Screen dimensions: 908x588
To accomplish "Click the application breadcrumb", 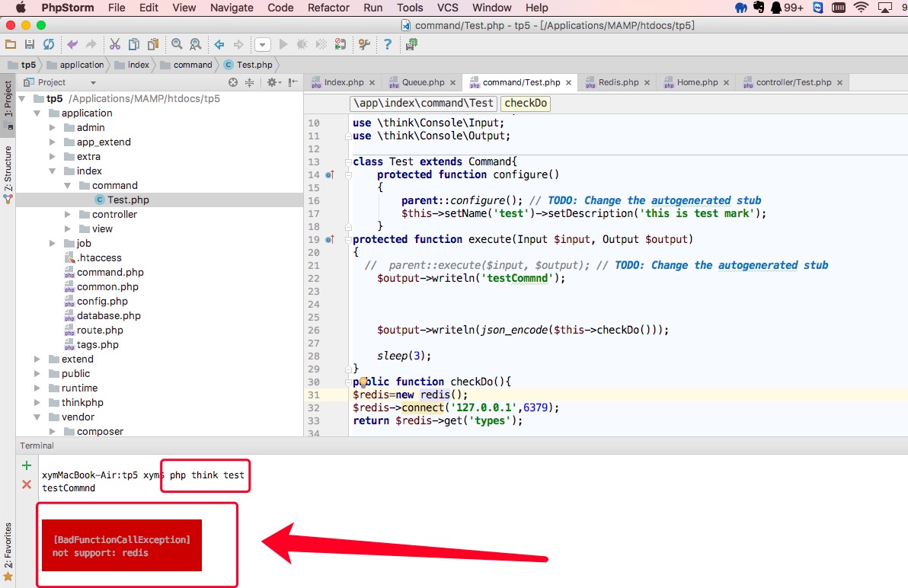I will point(81,65).
